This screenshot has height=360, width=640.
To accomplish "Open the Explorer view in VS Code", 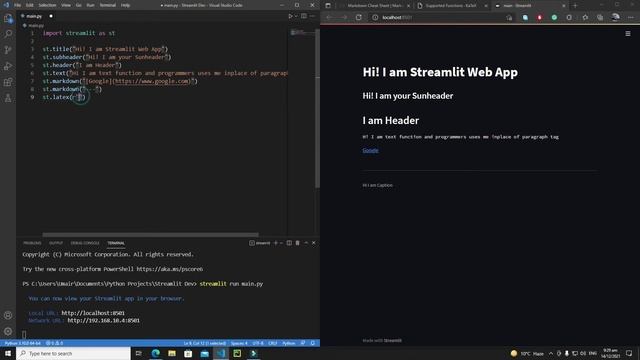I will pyautogui.click(x=8, y=18).
